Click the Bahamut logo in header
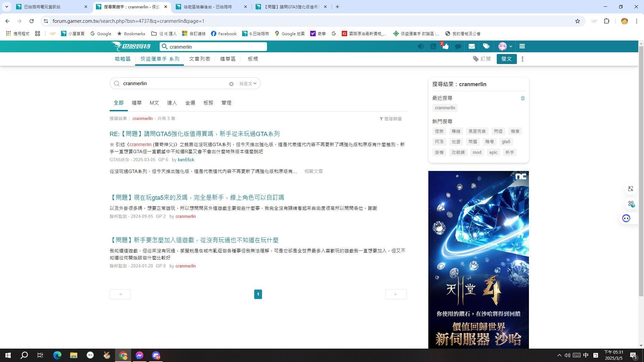 pyautogui.click(x=131, y=46)
